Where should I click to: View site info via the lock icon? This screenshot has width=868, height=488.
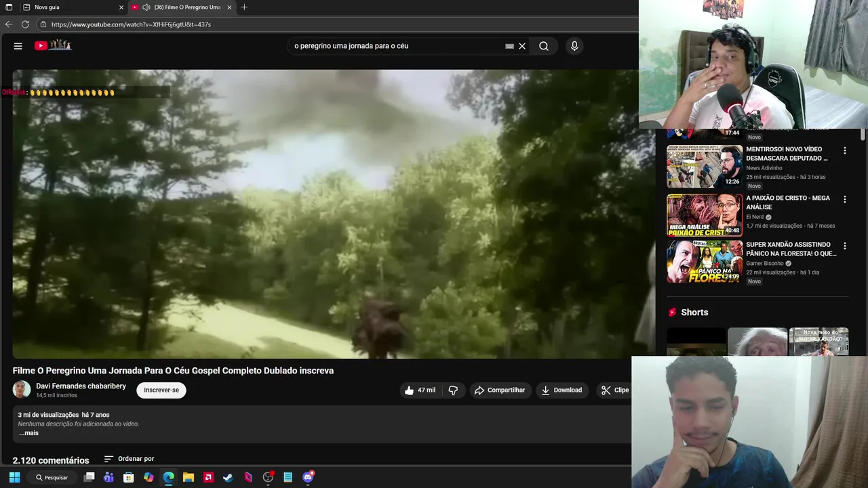pyautogui.click(x=43, y=24)
